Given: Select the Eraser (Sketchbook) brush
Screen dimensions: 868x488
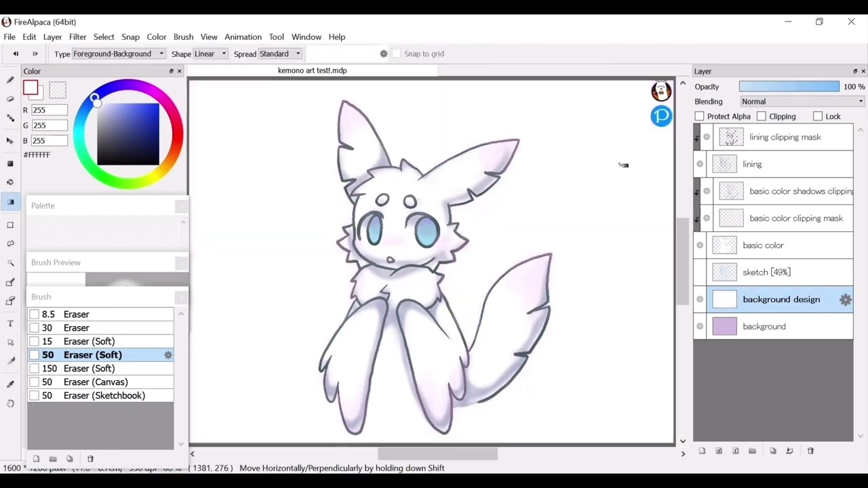Looking at the screenshot, I should click(100, 396).
